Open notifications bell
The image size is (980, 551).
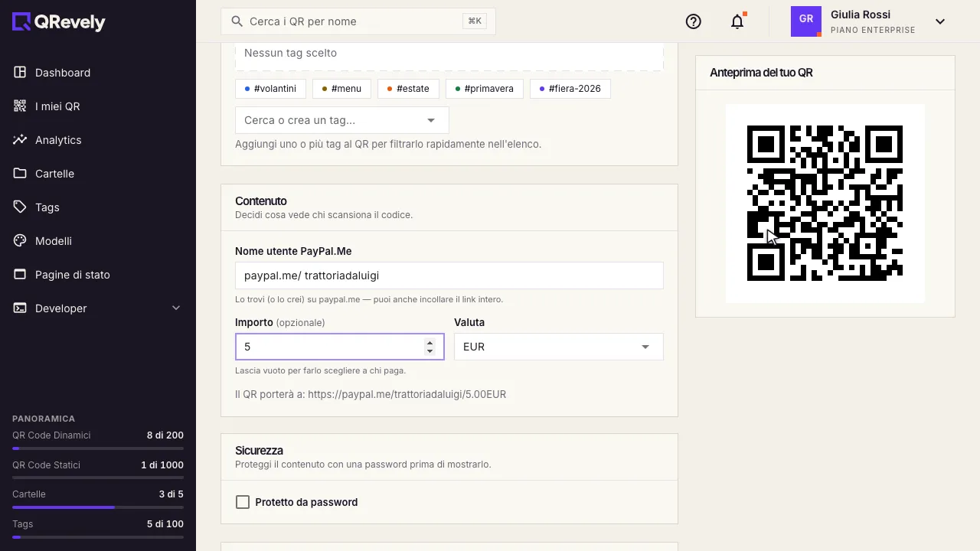click(x=737, y=21)
